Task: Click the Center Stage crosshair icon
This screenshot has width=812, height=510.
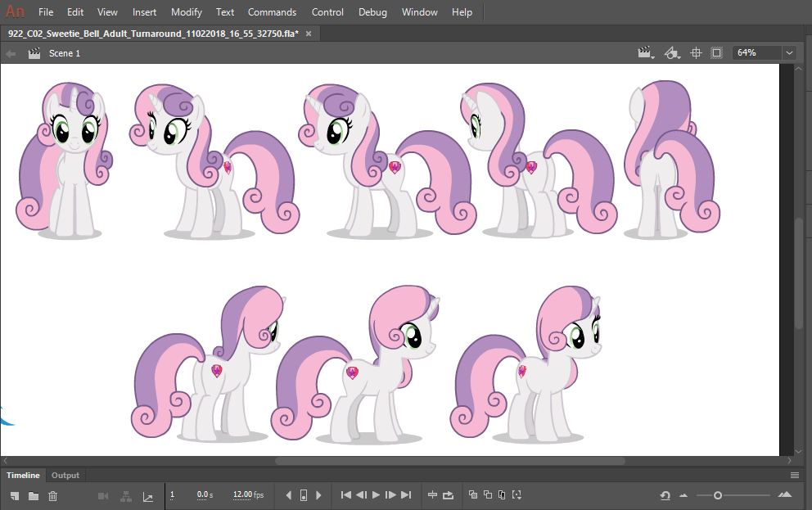Action: point(697,53)
